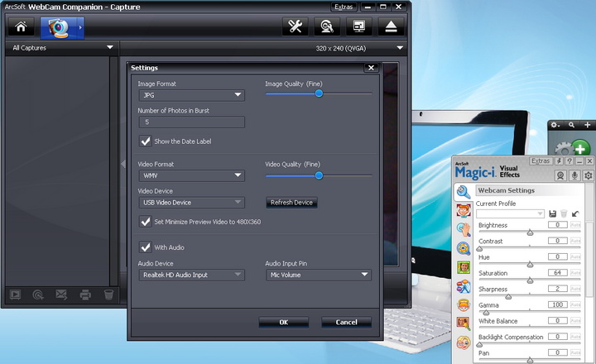Open the Current Profile dropdown in Magic-i

click(510, 214)
